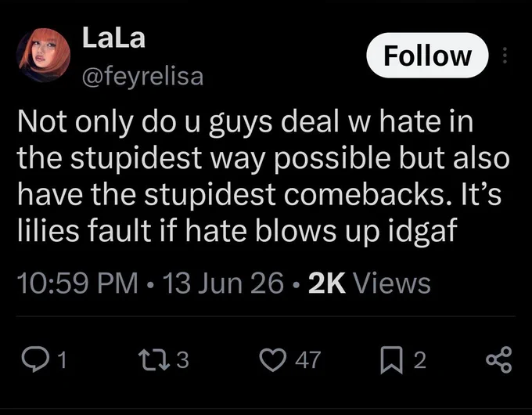This screenshot has width=532, height=415.
Task: Follow the LaLa account
Action: (427, 56)
